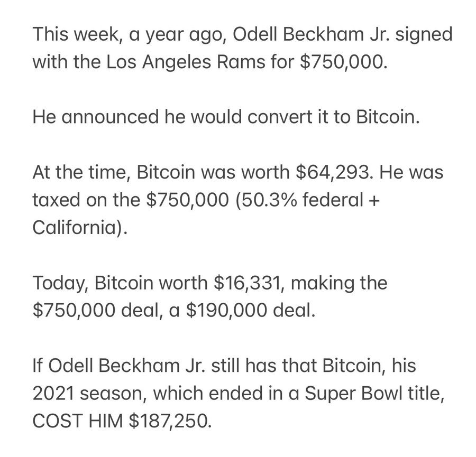Click the word 'Bitcoin.' ending the second paragraph

coord(388,117)
